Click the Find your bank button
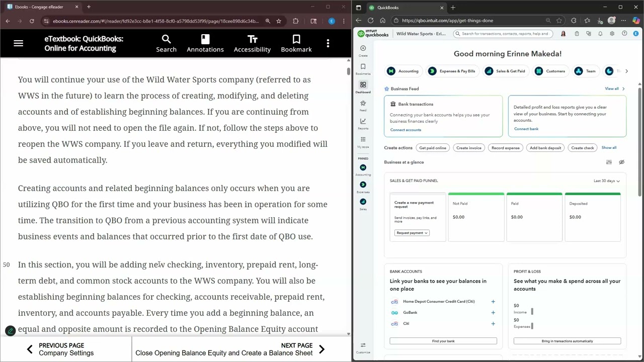The height and width of the screenshot is (362, 644). click(443, 341)
